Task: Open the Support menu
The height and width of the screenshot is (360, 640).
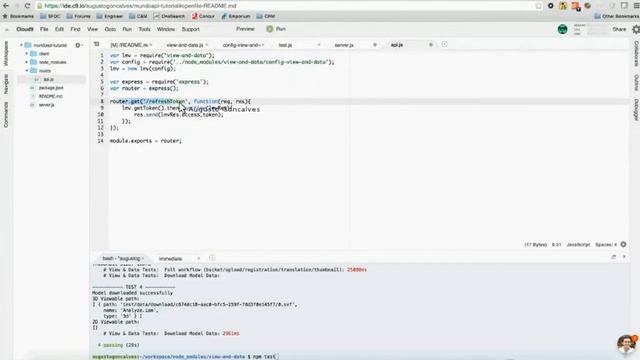Action: [191, 29]
